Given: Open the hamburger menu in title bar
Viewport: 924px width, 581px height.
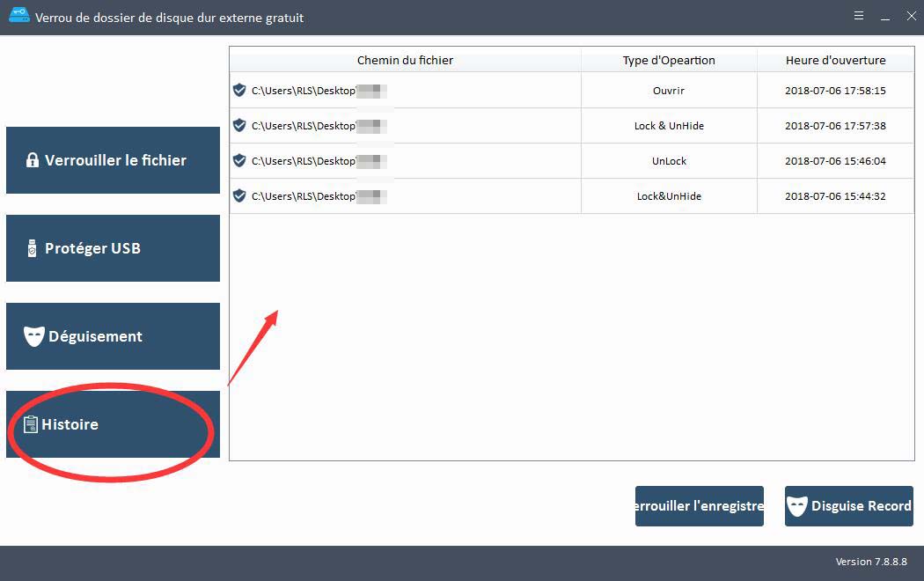Looking at the screenshot, I should [x=859, y=16].
